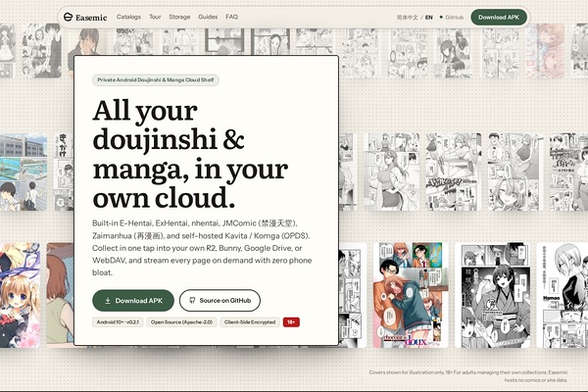Click the covers disclaimer footer text
The image size is (588, 392).
pos(468,376)
